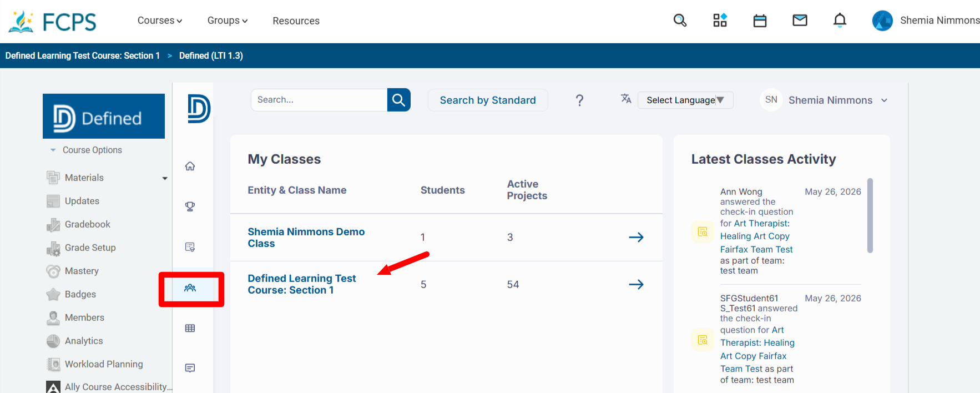Viewport: 980px width, 393px height.
Task: Open arrow for Shemia Nimmons Demo Class
Action: point(636,237)
